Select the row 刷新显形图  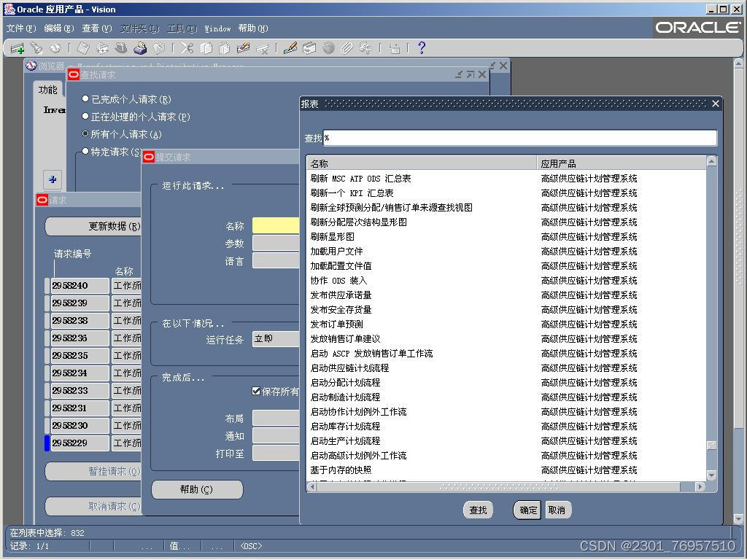[506, 237]
